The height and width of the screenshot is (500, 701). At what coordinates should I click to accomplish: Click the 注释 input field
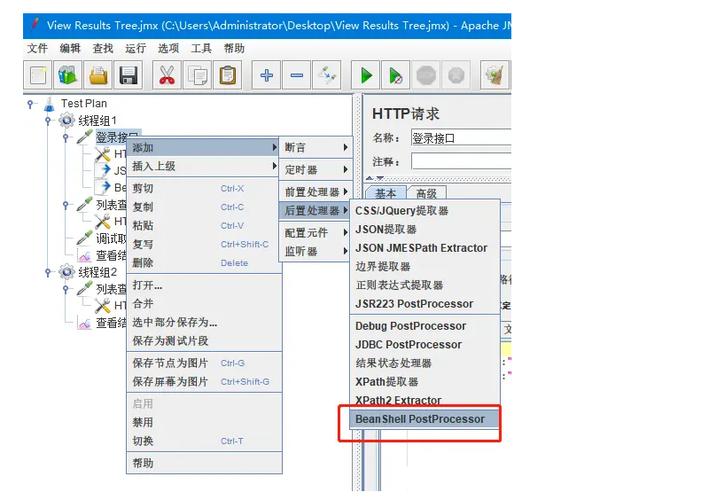461,161
